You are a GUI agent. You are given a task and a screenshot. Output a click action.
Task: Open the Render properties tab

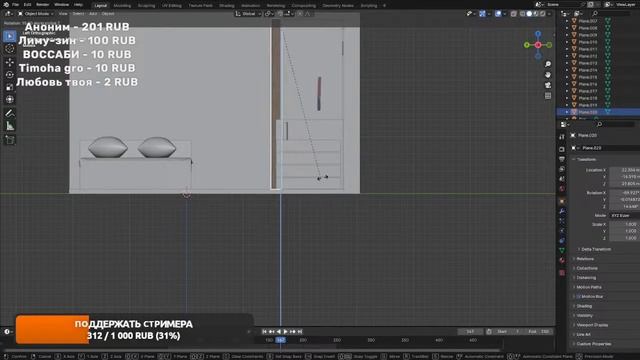(x=562, y=149)
